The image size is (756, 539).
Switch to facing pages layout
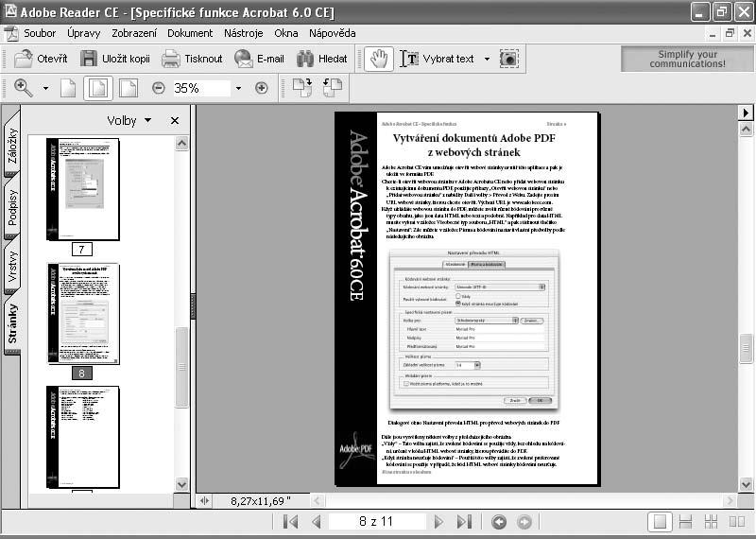(737, 522)
